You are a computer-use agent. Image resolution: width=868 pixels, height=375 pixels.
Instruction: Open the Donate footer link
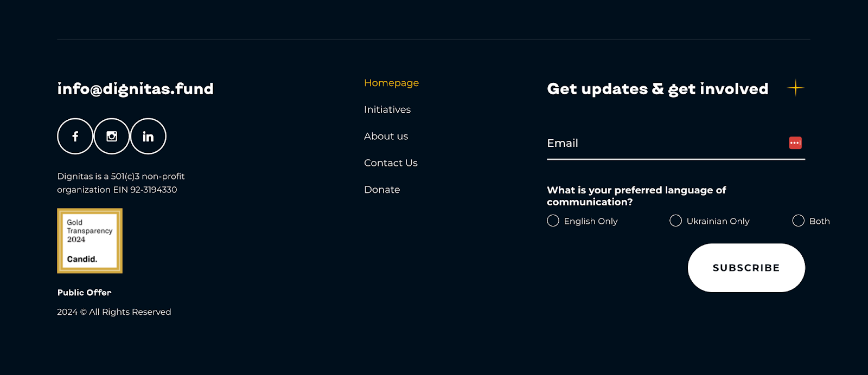point(382,190)
